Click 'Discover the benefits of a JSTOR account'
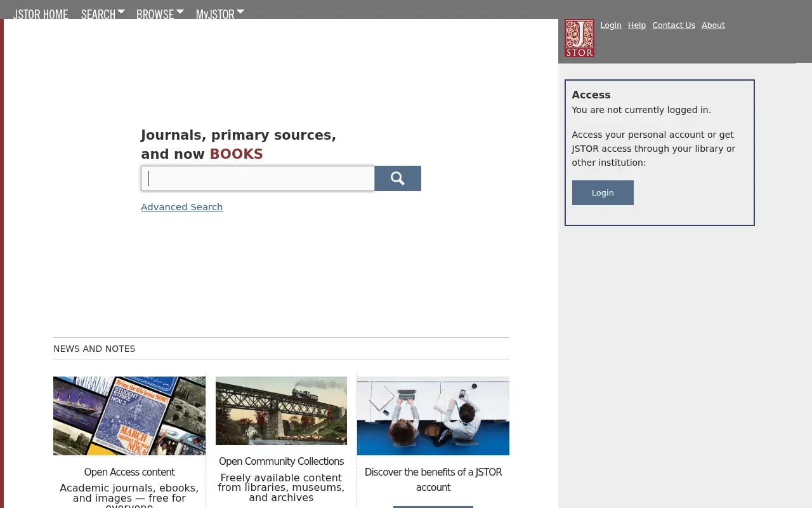Image resolution: width=812 pixels, height=508 pixels. [433, 480]
